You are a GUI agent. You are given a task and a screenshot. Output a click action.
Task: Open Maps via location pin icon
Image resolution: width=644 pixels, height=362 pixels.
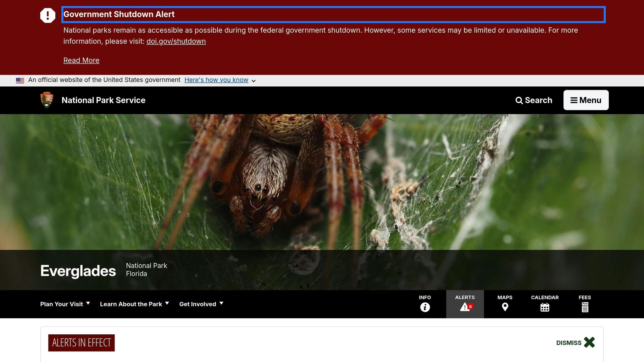[x=505, y=307]
